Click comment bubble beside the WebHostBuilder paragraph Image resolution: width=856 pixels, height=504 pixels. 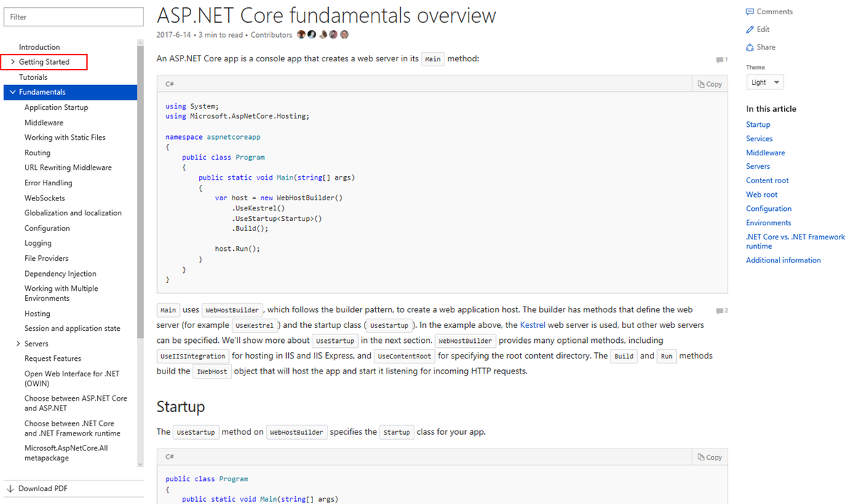tap(721, 311)
